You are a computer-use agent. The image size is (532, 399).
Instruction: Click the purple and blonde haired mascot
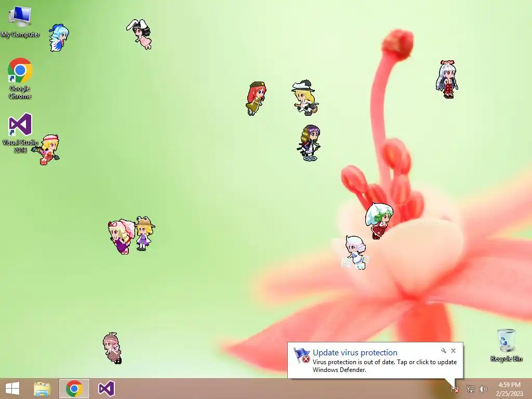[x=310, y=143]
